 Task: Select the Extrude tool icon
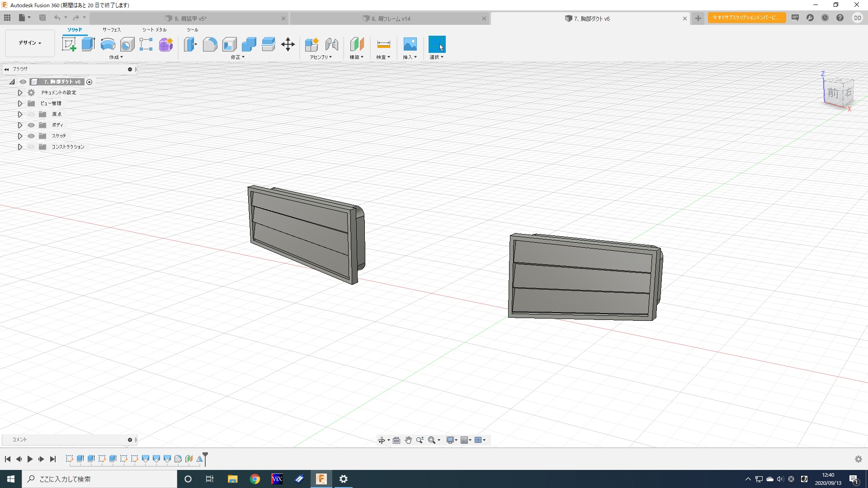(88, 44)
